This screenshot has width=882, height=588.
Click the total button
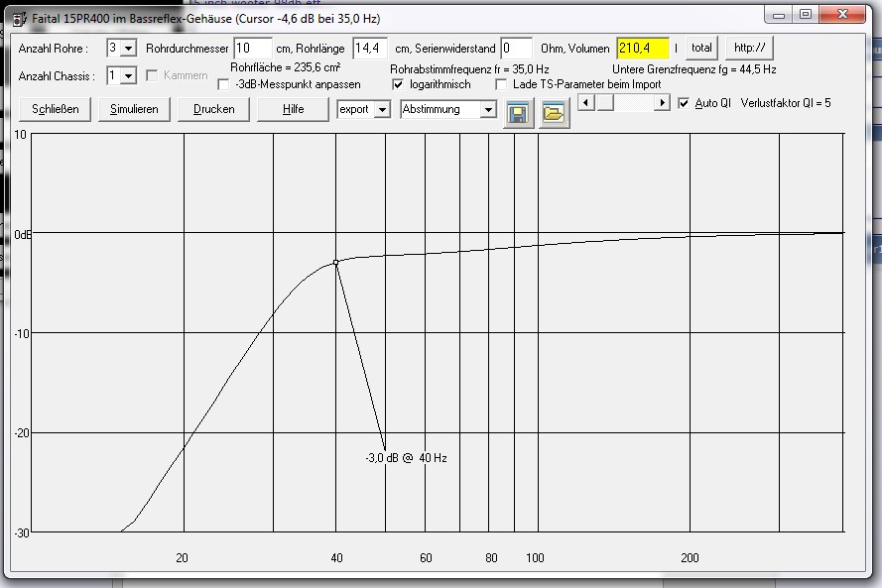(x=701, y=49)
